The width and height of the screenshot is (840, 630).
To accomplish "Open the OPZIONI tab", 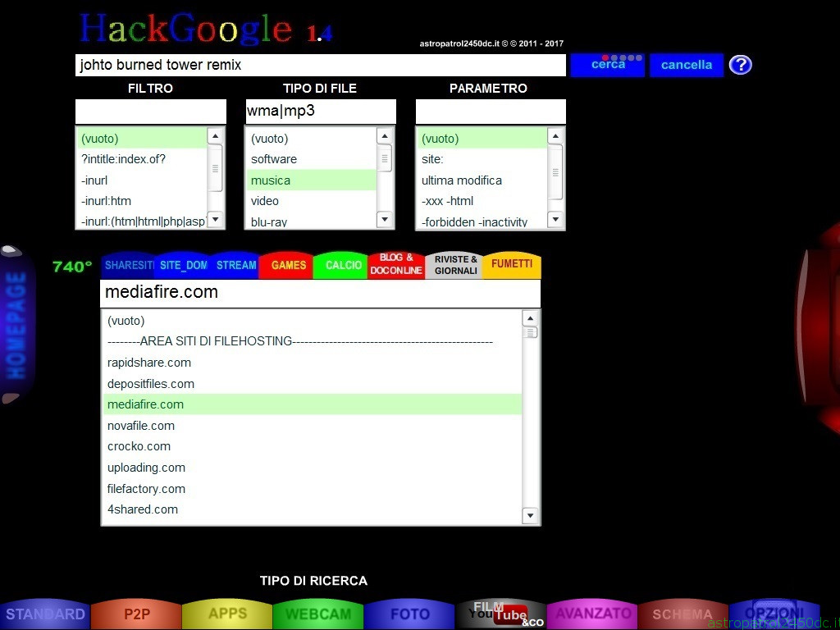I will [x=774, y=614].
